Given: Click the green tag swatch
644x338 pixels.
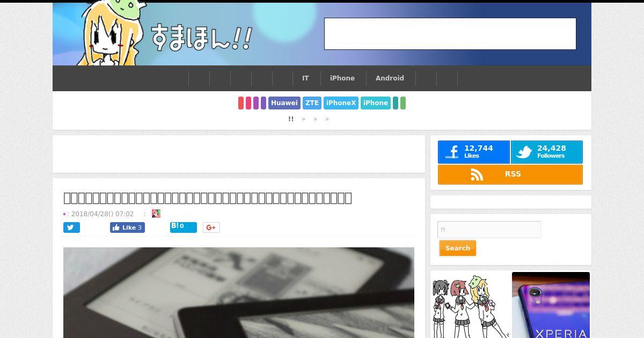Looking at the screenshot, I should tap(403, 103).
